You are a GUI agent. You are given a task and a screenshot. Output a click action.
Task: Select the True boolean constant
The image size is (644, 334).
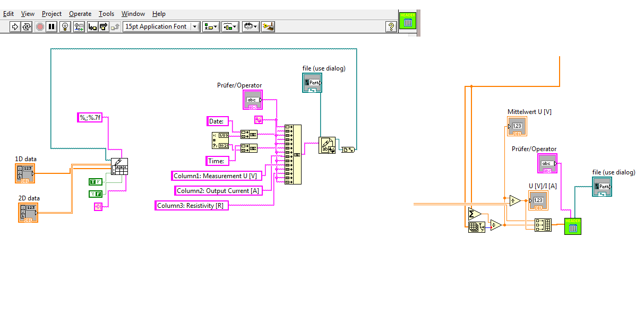(96, 182)
